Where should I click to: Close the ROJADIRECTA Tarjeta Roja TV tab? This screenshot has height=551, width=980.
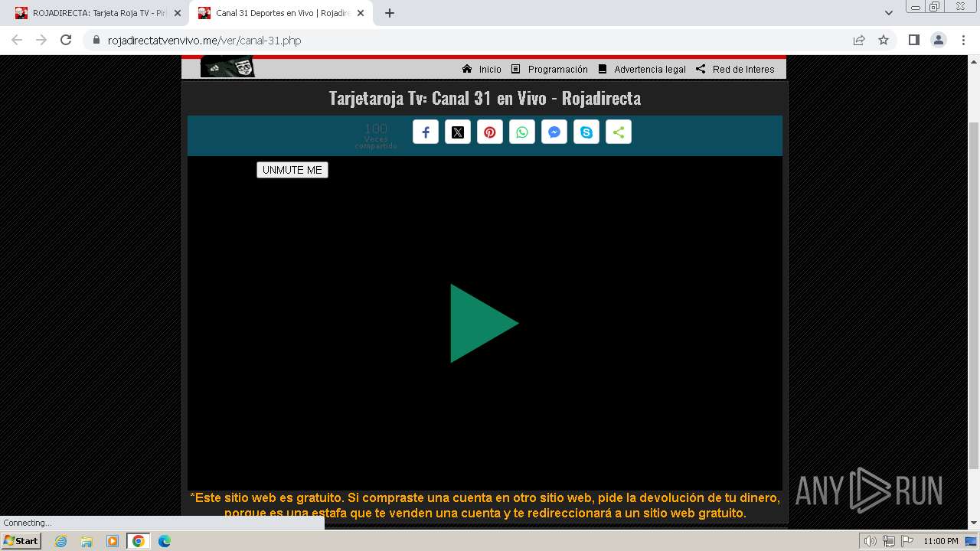click(178, 13)
